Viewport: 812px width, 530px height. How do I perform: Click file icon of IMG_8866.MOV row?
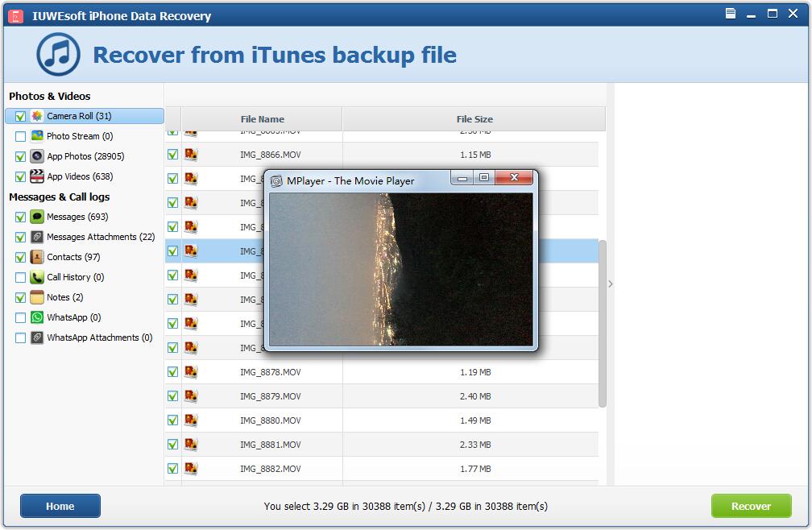pos(191,154)
